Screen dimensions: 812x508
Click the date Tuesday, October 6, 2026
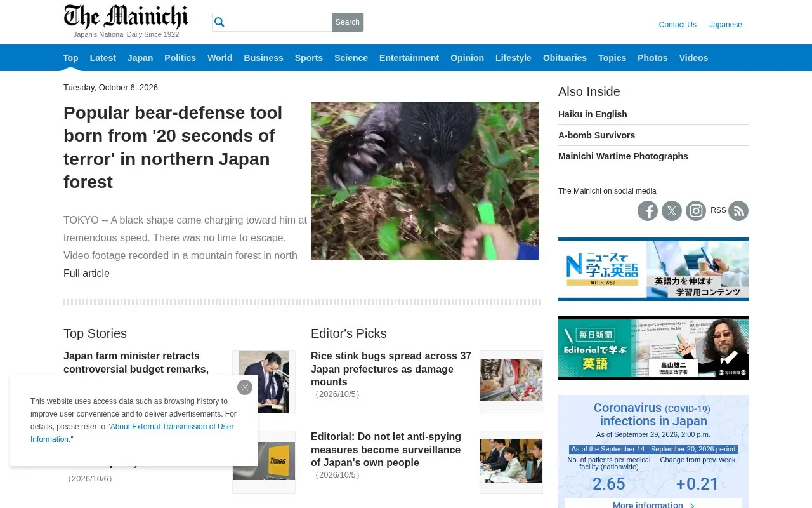click(x=110, y=88)
